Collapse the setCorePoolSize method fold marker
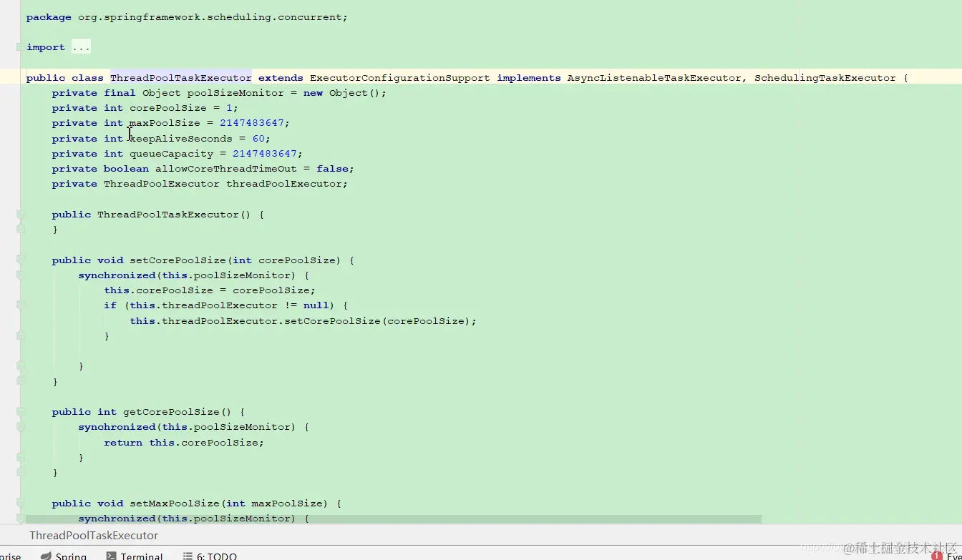962x560 pixels. point(20,260)
